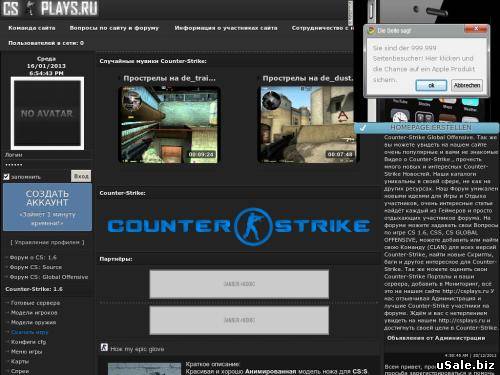The height and width of the screenshot is (375, 500).
Task: Focus the login field below avatar
Action: click(47, 155)
